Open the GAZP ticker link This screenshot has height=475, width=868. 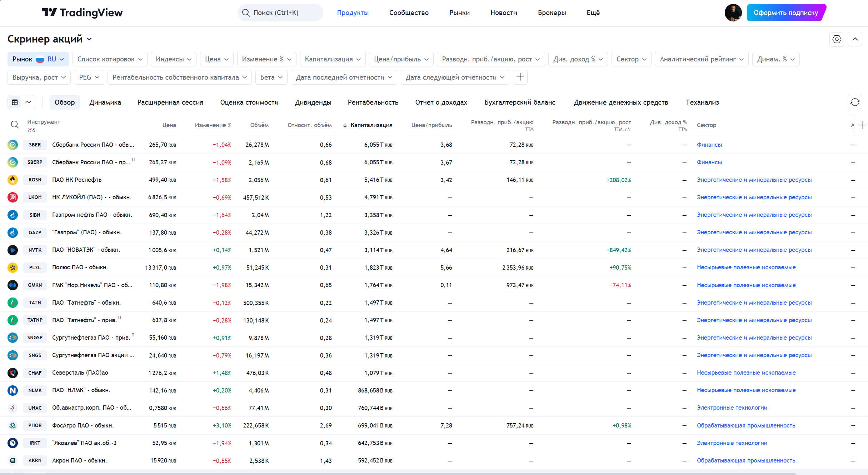point(35,232)
